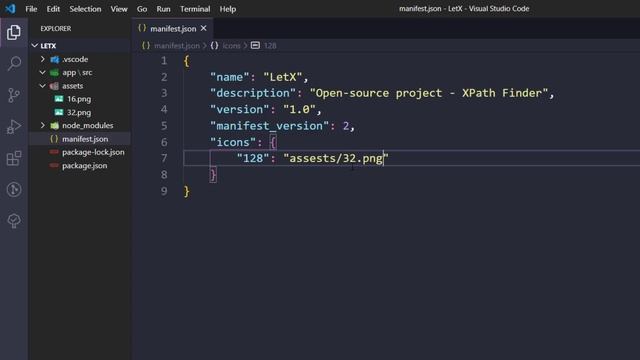Viewport: 640px width, 360px height.
Task: Open the Go menu
Action: (142, 9)
